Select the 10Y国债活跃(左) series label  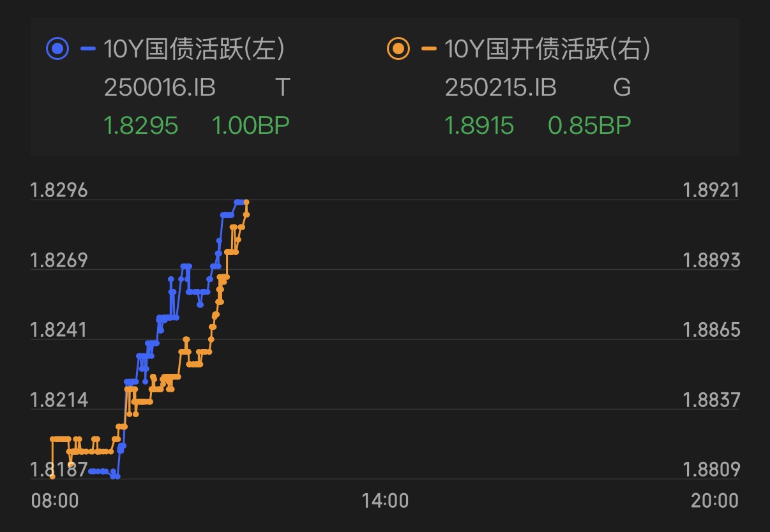pyautogui.click(x=194, y=49)
